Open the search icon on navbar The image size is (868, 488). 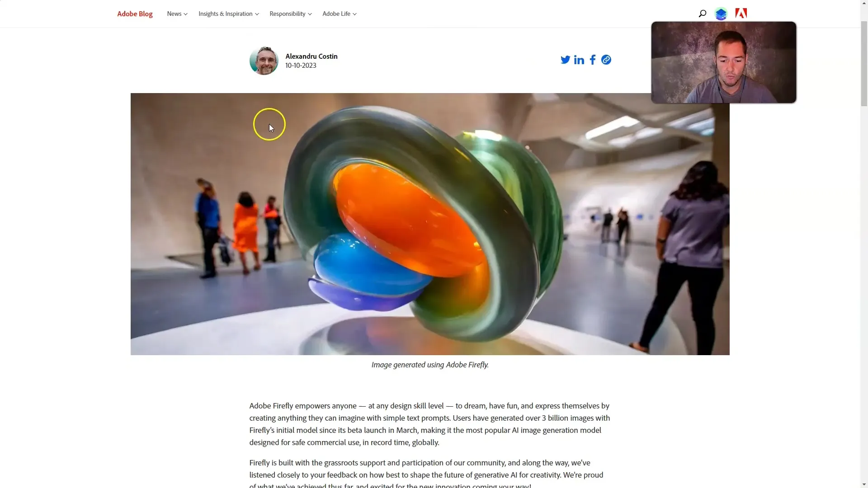[702, 13]
